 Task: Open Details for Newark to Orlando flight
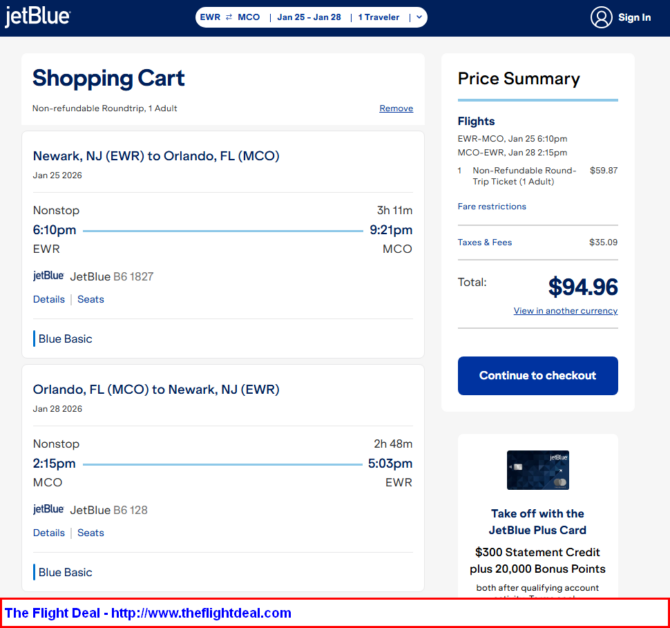(x=48, y=299)
